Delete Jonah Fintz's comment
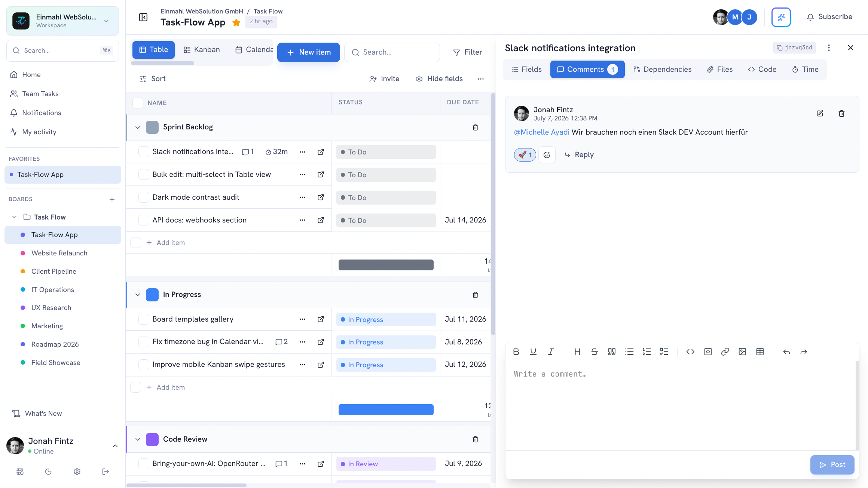Image resolution: width=868 pixels, height=488 pixels. [x=841, y=113]
